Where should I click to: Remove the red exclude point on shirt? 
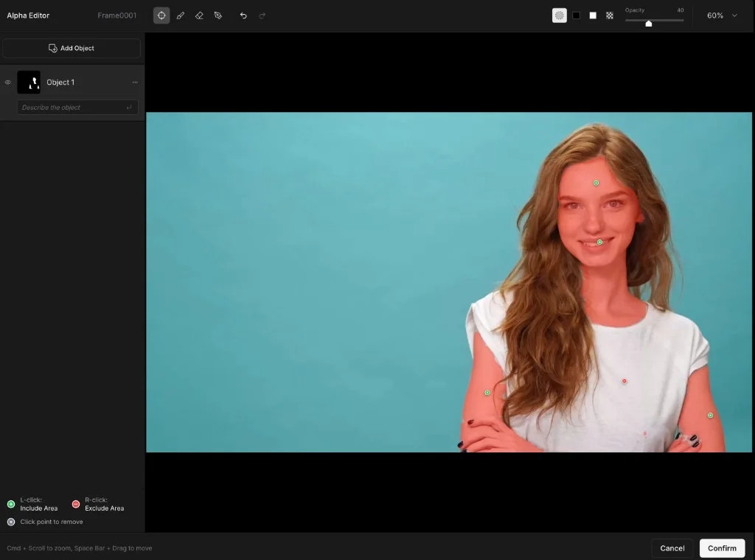624,381
